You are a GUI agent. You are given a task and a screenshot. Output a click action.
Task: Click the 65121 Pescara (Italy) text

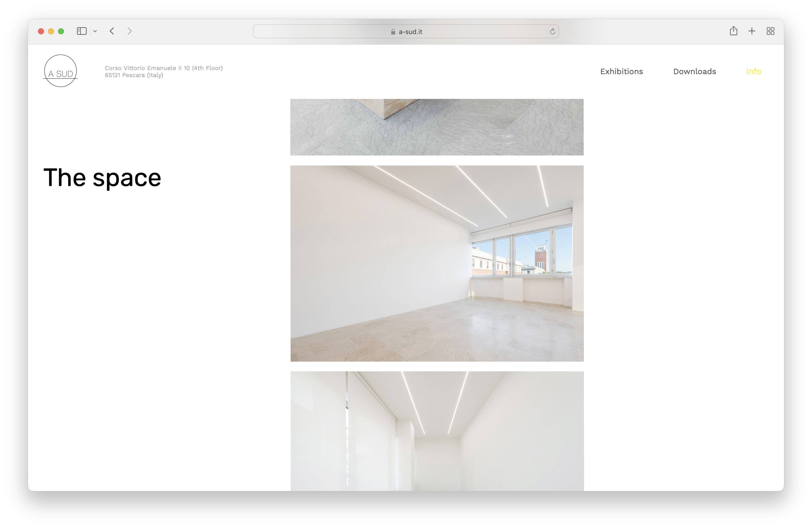click(134, 75)
